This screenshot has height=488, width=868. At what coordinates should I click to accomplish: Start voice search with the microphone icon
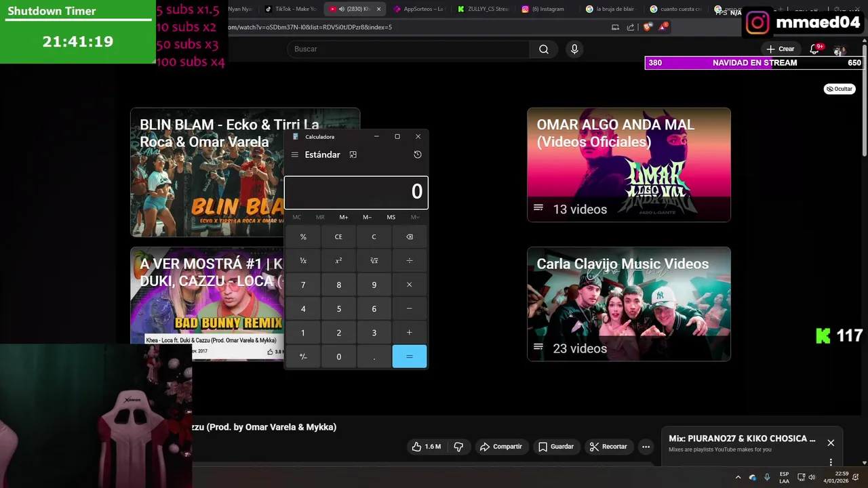(574, 49)
